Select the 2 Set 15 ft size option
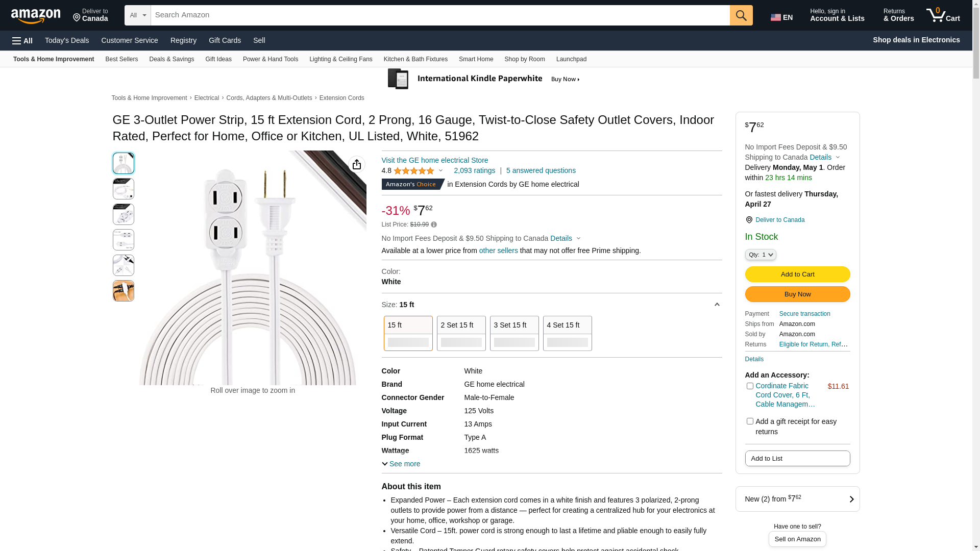This screenshot has height=551, width=980. (x=461, y=333)
